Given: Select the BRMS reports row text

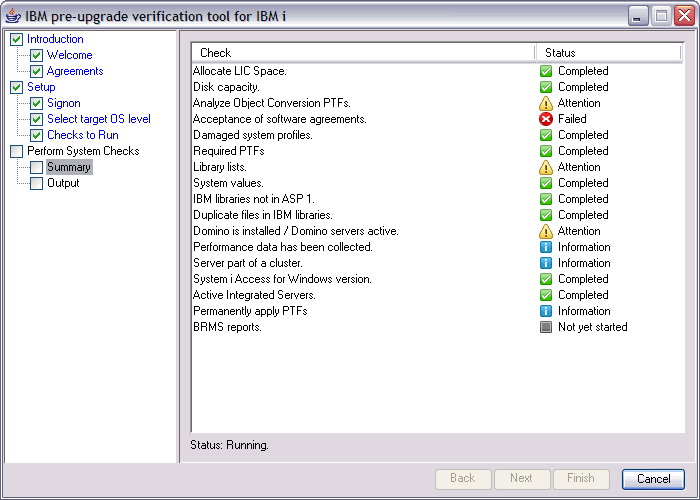Looking at the screenshot, I should point(227,327).
